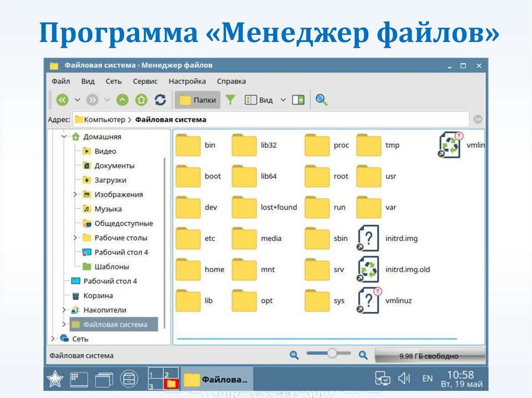Select Шаблоны in the folder tree
Screen dimensions: 532x398
click(112, 267)
